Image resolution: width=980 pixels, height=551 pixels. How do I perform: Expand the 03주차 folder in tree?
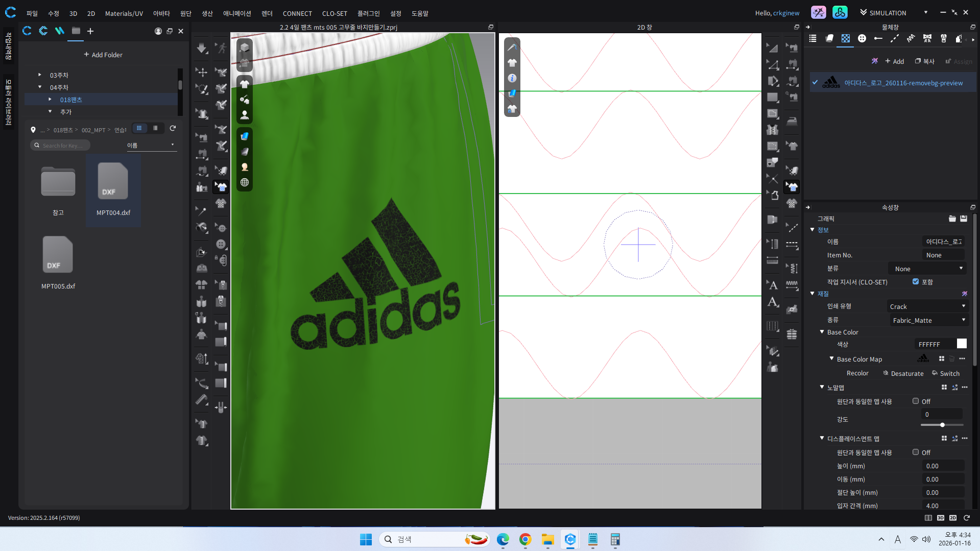[x=40, y=75]
